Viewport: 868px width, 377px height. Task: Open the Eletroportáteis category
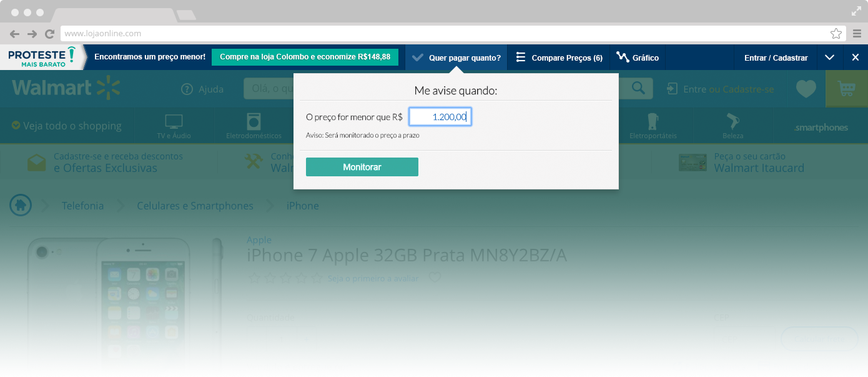(653, 127)
